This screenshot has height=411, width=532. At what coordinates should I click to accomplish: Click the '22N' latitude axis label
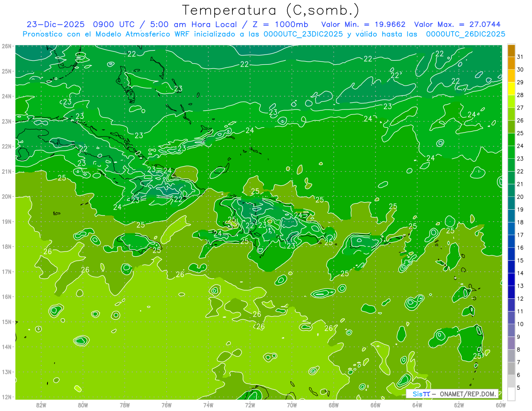[x=7, y=146]
